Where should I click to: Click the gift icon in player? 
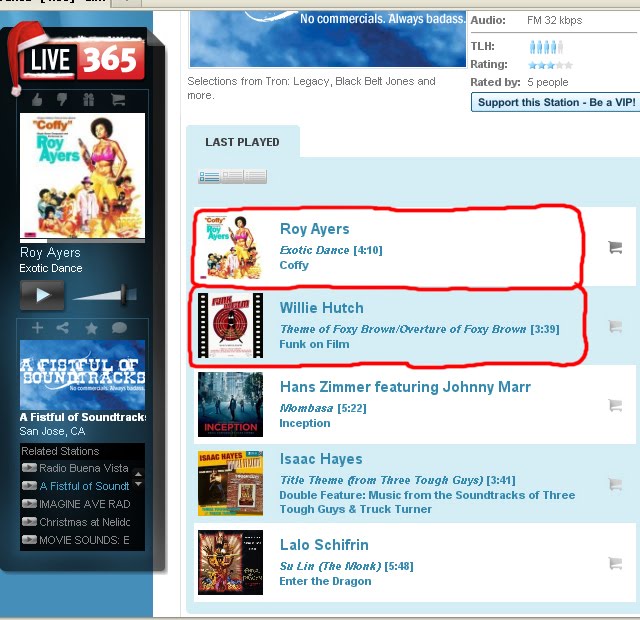click(89, 100)
